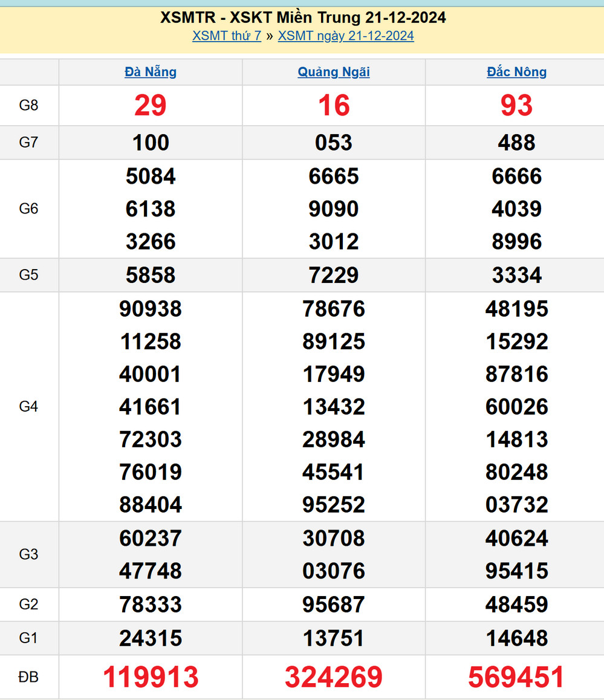Click the XSMTR Miền Trung page title
This screenshot has width=604, height=700.
303,18
